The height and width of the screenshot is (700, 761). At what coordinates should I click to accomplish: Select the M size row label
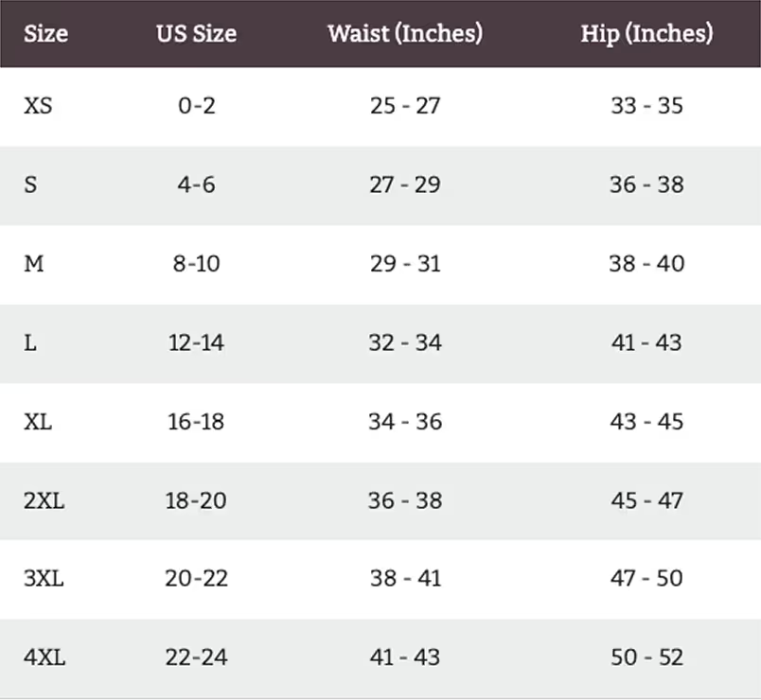(34, 263)
